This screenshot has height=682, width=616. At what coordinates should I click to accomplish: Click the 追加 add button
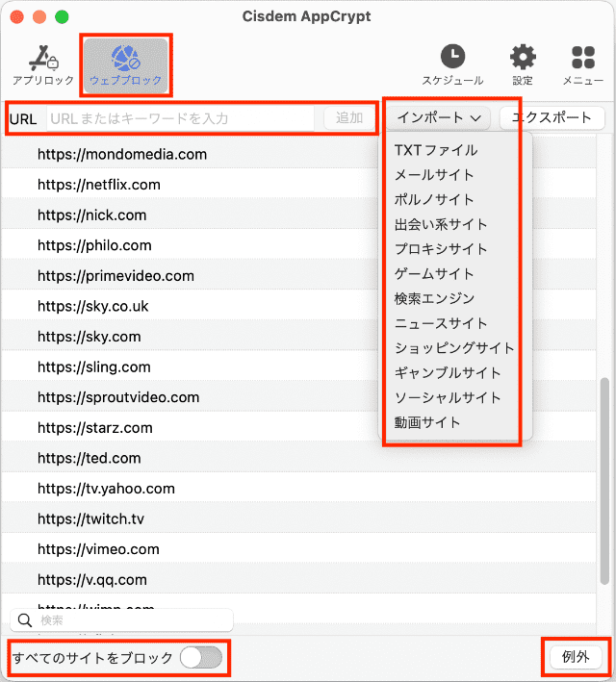point(349,118)
